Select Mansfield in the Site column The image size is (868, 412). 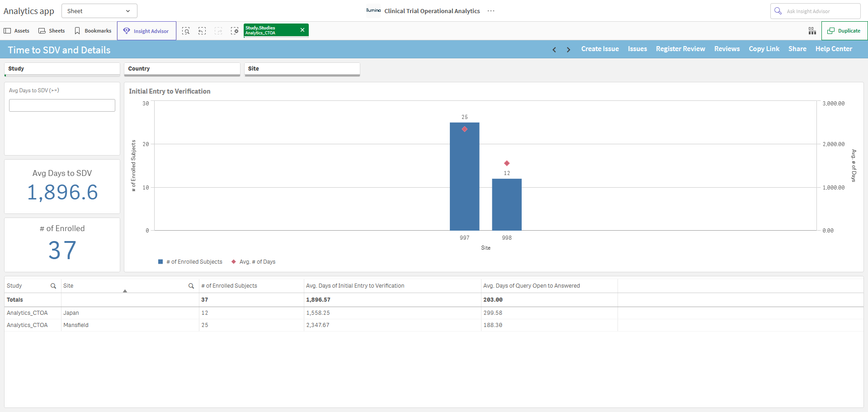coord(76,325)
